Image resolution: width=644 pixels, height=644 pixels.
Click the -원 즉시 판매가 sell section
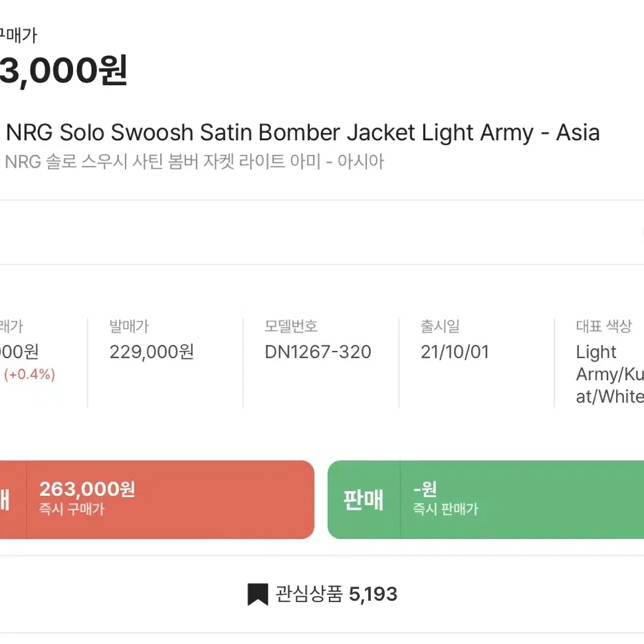coord(522,499)
